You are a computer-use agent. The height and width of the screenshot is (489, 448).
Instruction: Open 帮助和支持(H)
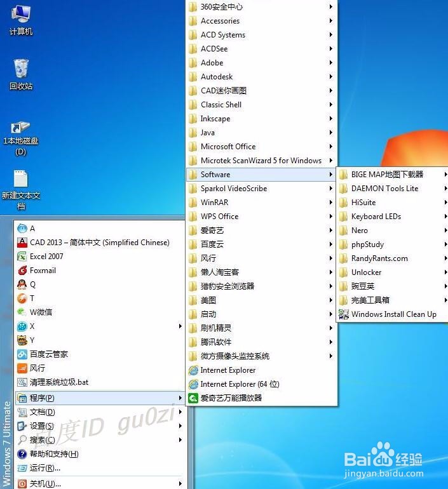(x=100, y=454)
